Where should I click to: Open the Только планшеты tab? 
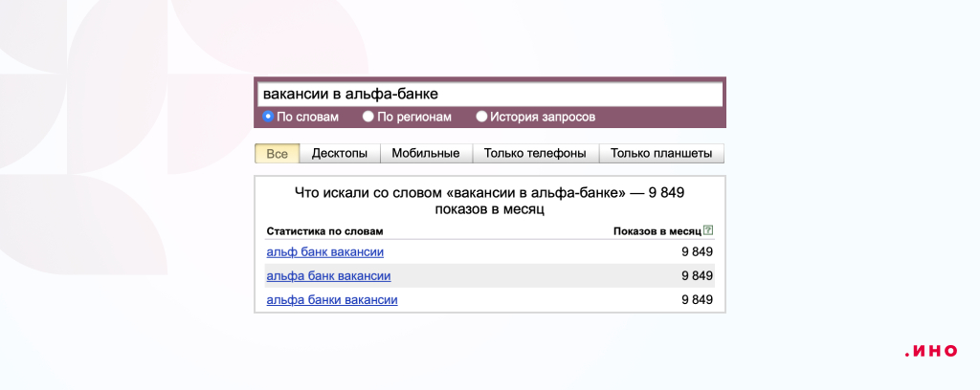(661, 154)
